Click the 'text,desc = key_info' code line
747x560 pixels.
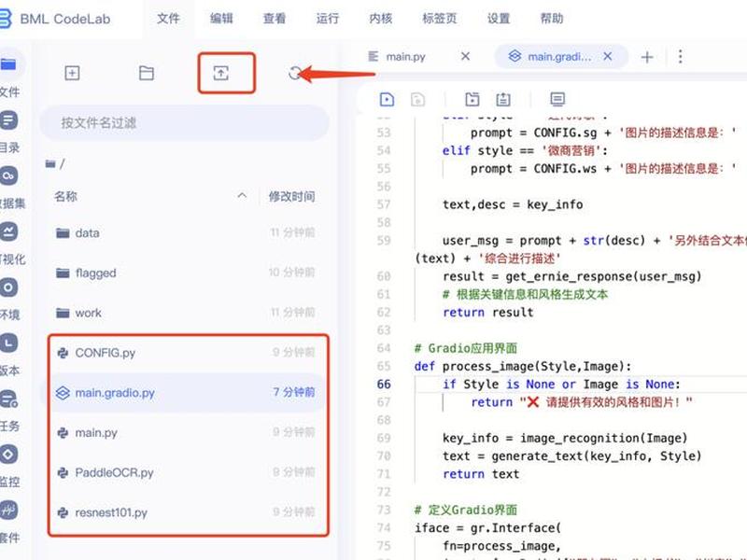click(x=513, y=204)
